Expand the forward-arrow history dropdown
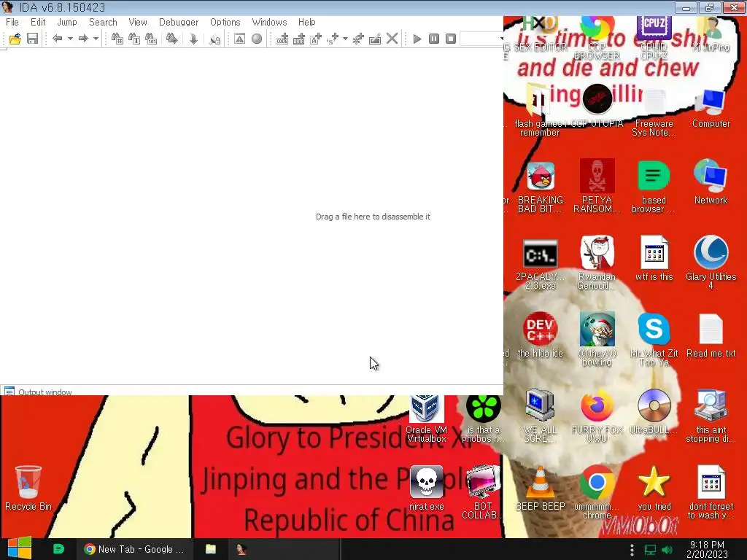Screen dimensions: 747x560 (x=96, y=39)
